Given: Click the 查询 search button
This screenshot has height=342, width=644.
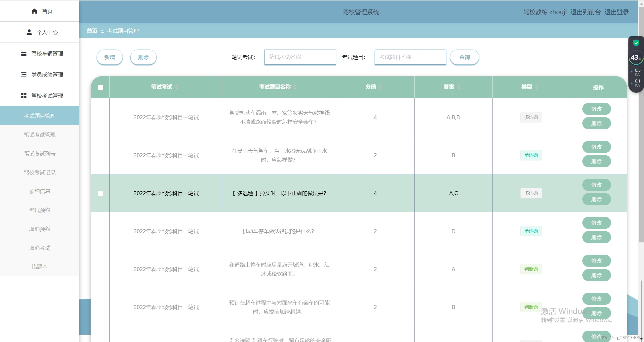Looking at the screenshot, I should pos(465,57).
